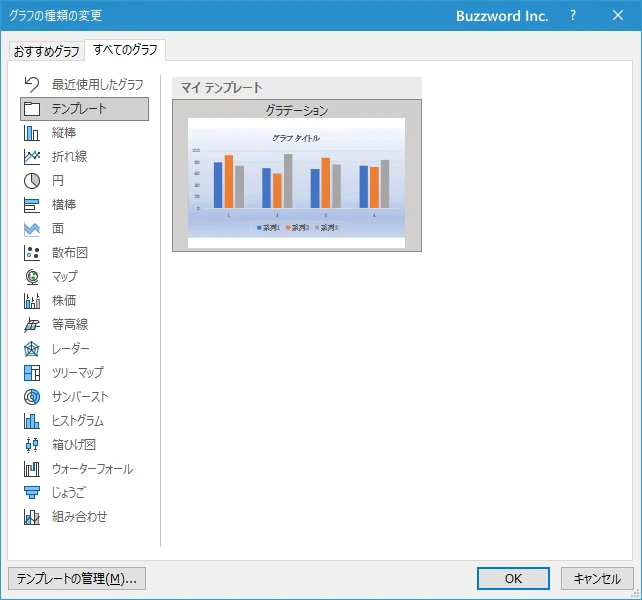The height and width of the screenshot is (600, 642).
Task: Click the help question mark button
Action: 573,16
